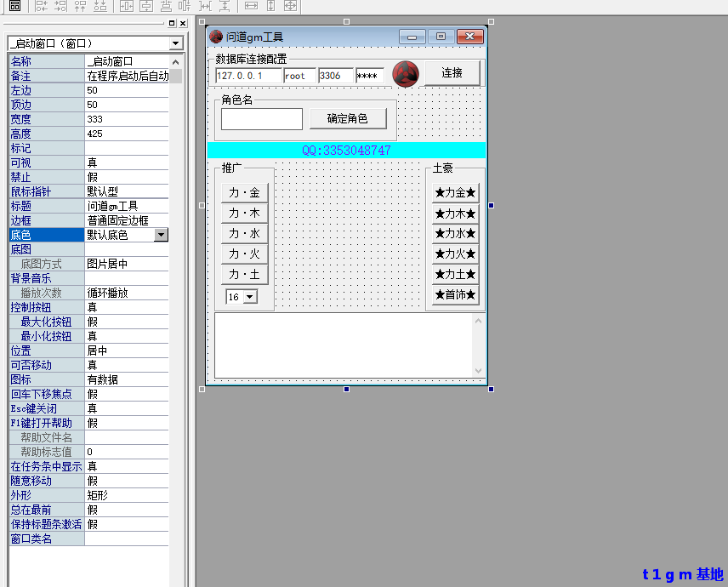Click the make same width toolbar icon
The image size is (728, 587).
pos(251,7)
